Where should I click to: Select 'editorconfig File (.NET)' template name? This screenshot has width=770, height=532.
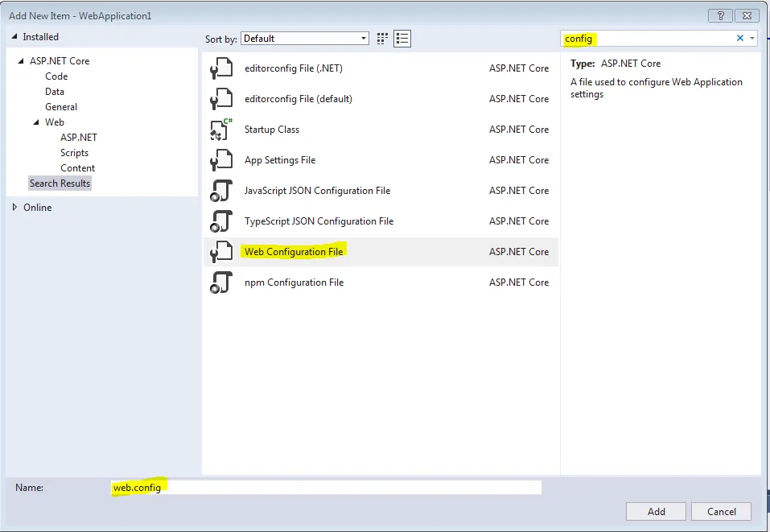[x=294, y=68]
